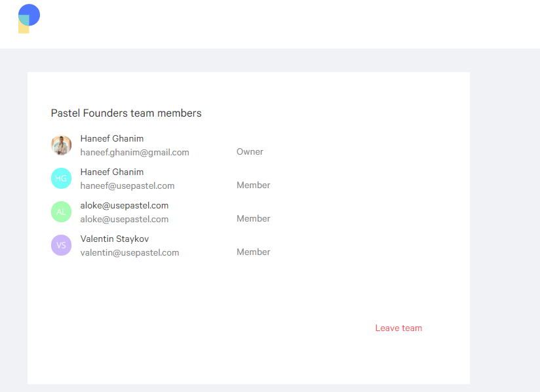Image resolution: width=540 pixels, height=392 pixels.
Task: Click the Pastel logo icon
Action: click(x=29, y=18)
